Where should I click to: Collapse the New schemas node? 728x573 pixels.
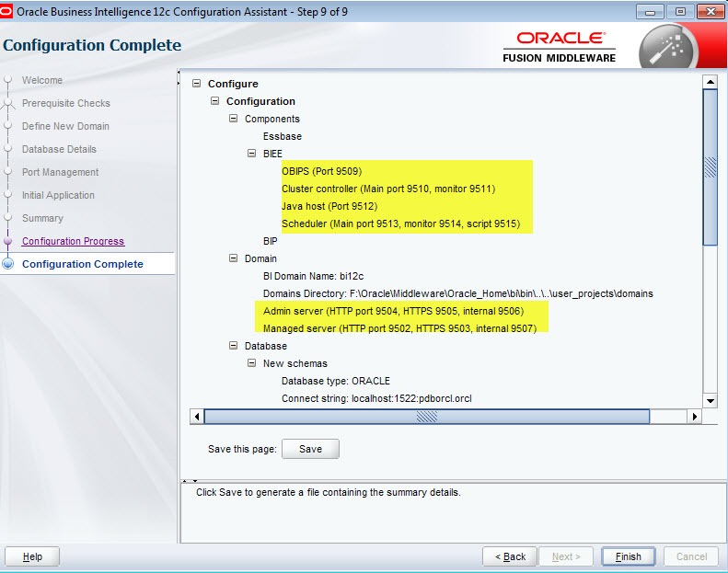(251, 362)
